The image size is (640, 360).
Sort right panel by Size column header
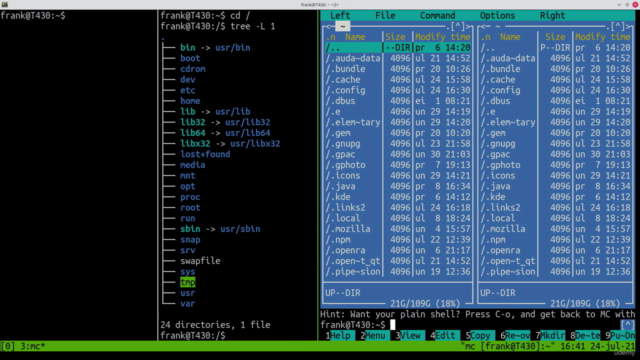point(555,37)
